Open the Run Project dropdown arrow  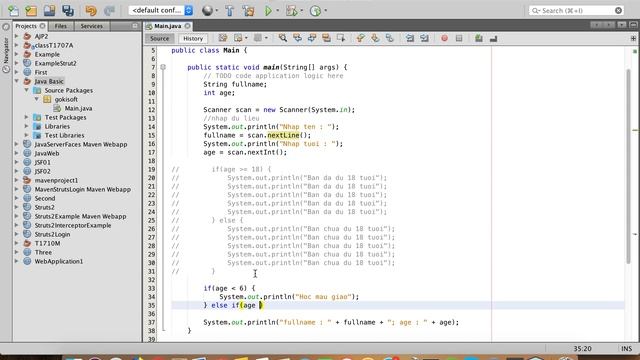pos(278,11)
